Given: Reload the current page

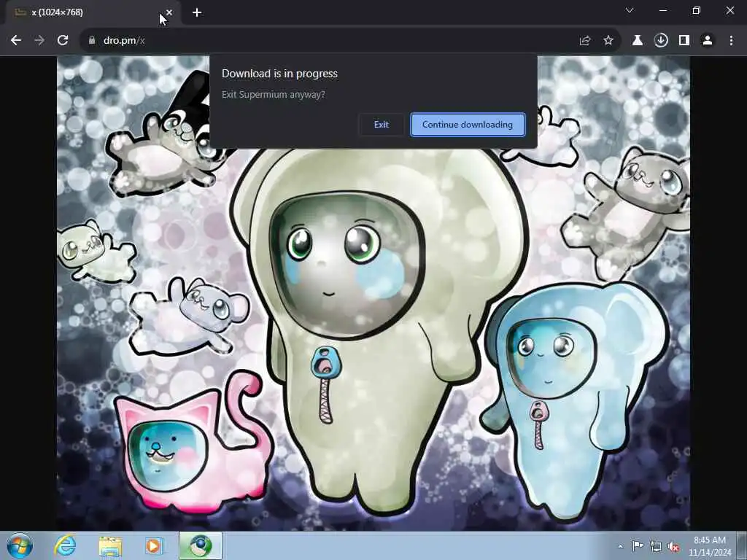Looking at the screenshot, I should pyautogui.click(x=63, y=41).
